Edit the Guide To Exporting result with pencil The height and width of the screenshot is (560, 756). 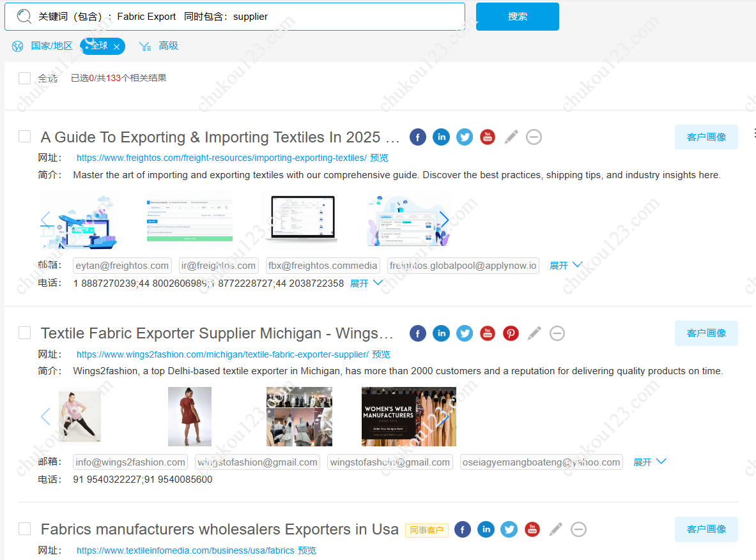click(511, 137)
